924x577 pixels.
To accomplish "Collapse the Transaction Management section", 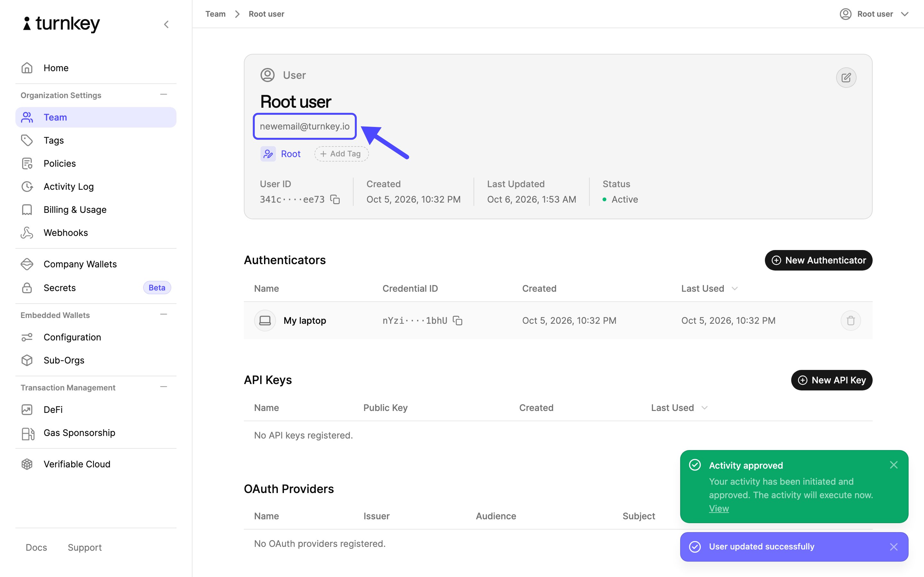I will (x=164, y=387).
